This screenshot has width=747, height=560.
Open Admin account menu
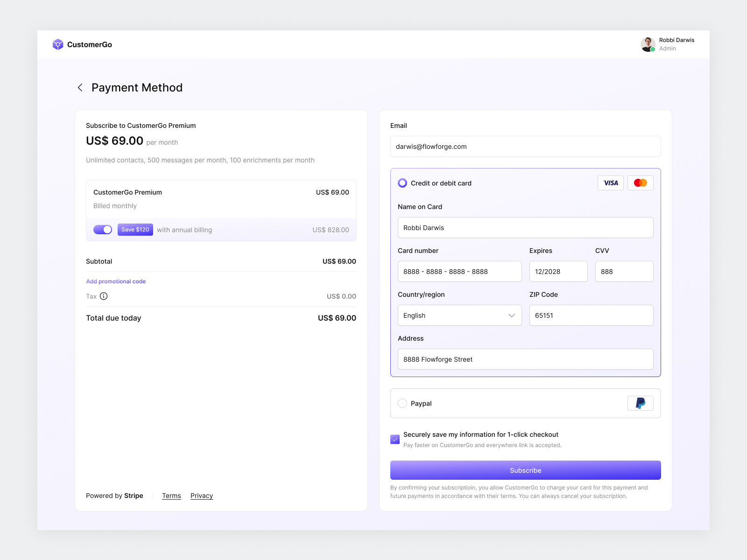pos(667,48)
